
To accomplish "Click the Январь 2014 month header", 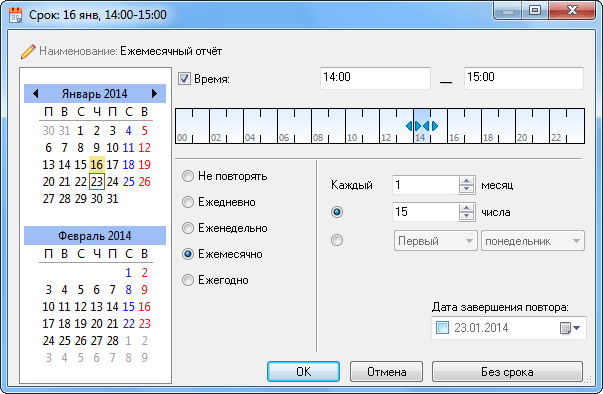I will click(95, 94).
